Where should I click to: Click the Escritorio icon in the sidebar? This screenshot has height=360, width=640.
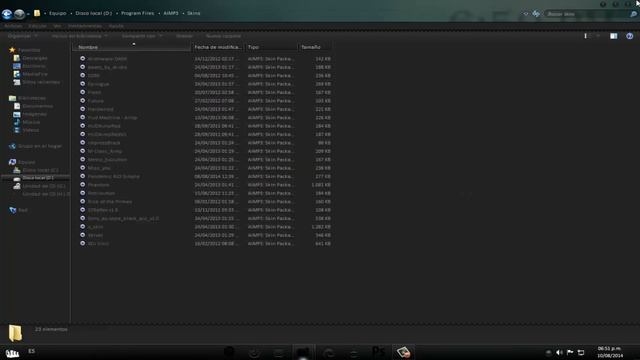[17, 66]
